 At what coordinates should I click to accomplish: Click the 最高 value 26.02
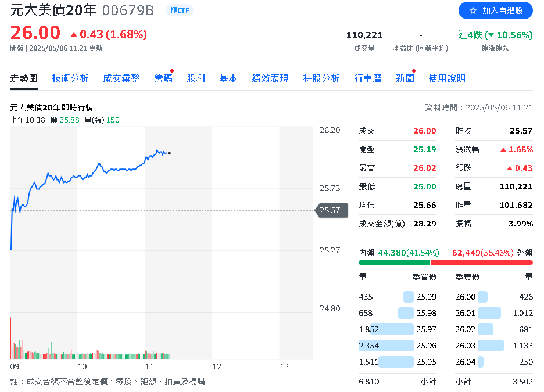pos(425,168)
